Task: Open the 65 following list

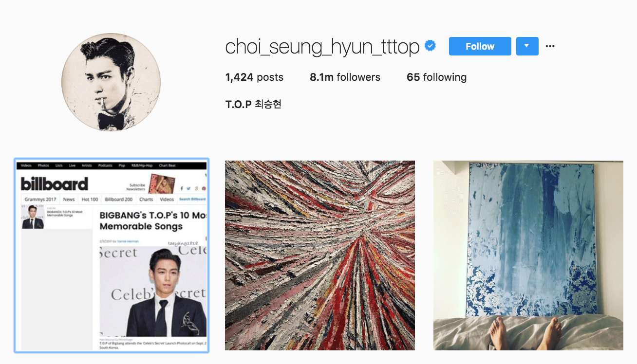Action: 436,77
